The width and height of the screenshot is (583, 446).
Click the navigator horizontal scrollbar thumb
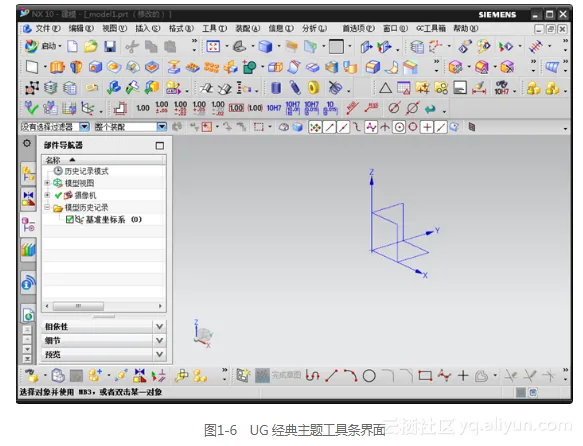pyautogui.click(x=78, y=306)
